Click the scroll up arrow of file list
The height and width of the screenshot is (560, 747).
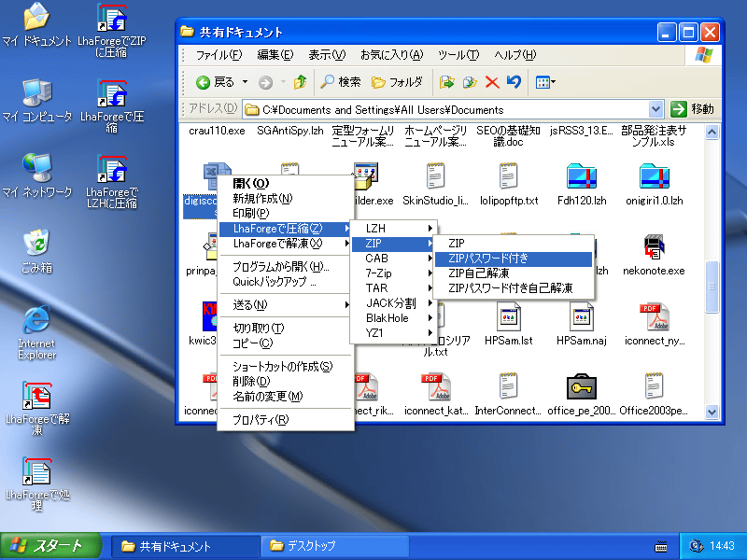click(x=712, y=132)
